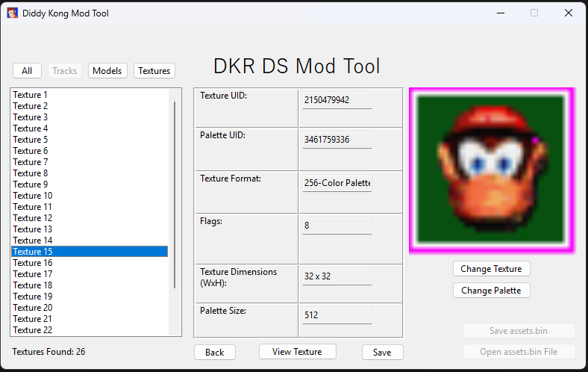This screenshot has height=372, width=588.
Task: Click the Texture Format field
Action: 337,183
